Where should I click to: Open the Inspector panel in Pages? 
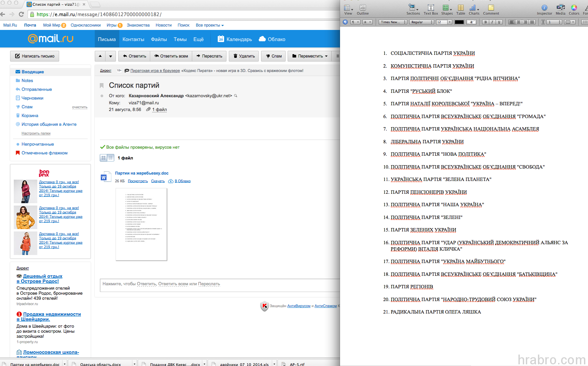point(544,9)
